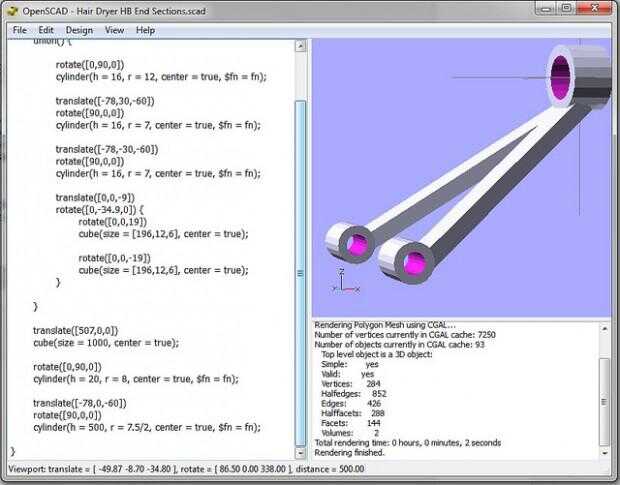
Task: Click the code editor scroll down arrow
Action: 301,453
